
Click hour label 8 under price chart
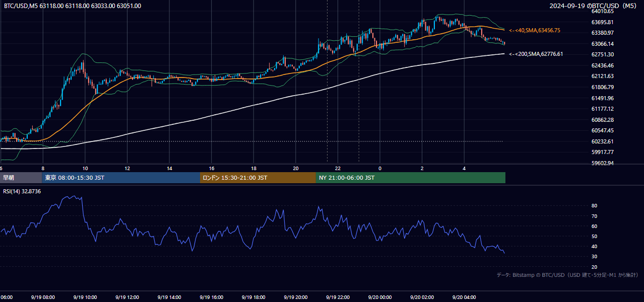(43, 169)
